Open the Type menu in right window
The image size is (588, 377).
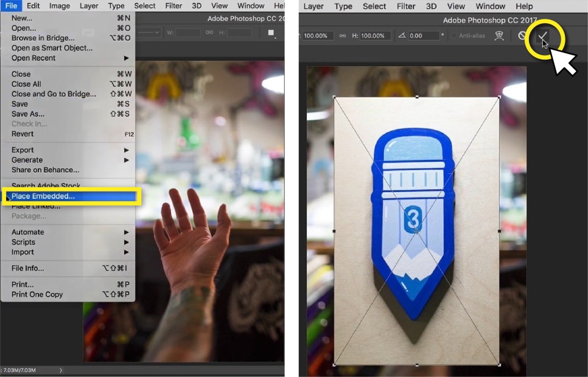pyautogui.click(x=343, y=6)
